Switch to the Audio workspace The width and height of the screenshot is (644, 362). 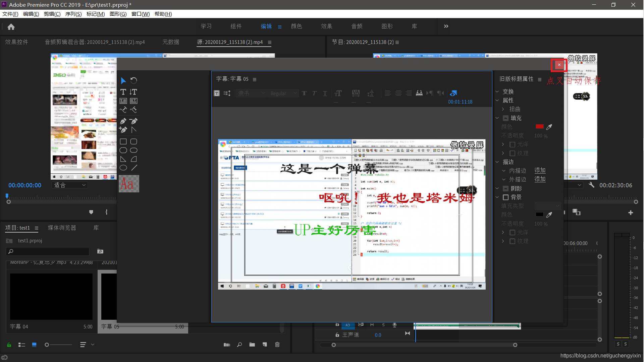(357, 26)
